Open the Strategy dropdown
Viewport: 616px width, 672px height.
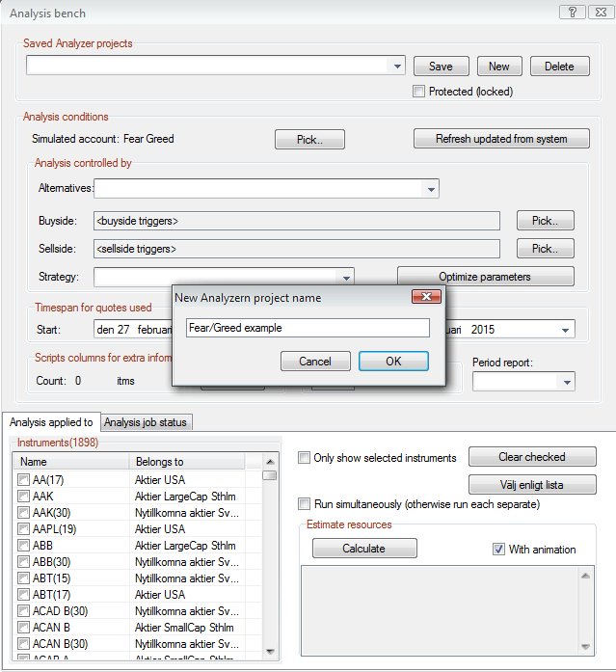click(346, 278)
